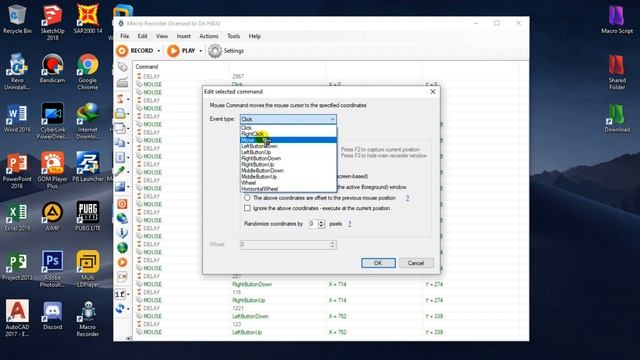Open SAP2000 14 desktop shortcut
The image size is (640, 360).
point(88,19)
